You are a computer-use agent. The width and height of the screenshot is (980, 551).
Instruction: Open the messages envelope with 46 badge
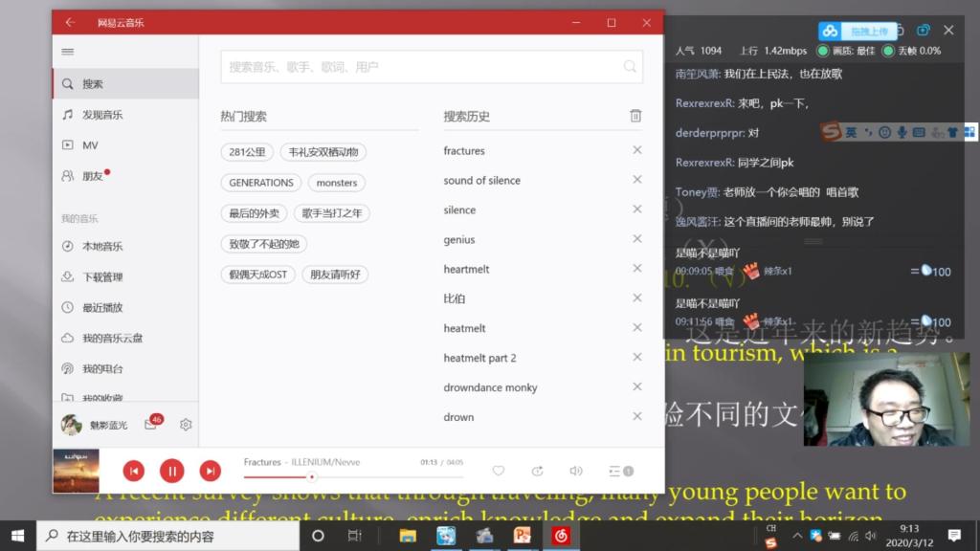pos(151,424)
